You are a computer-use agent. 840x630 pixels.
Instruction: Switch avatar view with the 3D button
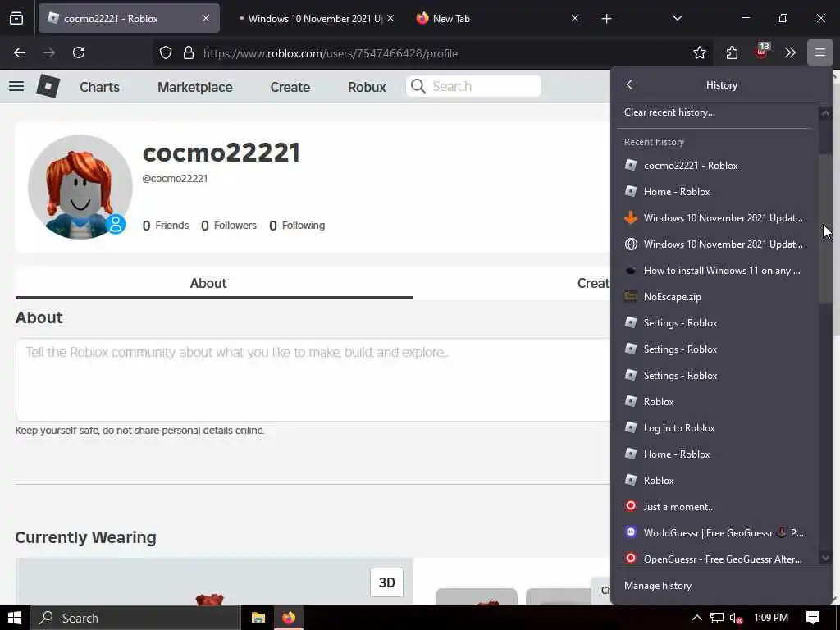[387, 582]
